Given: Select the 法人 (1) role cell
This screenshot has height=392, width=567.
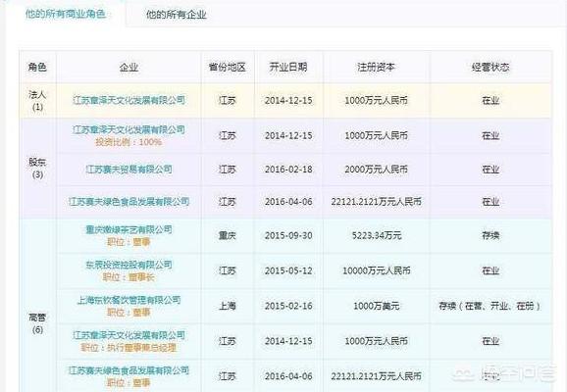Looking at the screenshot, I should click(x=37, y=101).
